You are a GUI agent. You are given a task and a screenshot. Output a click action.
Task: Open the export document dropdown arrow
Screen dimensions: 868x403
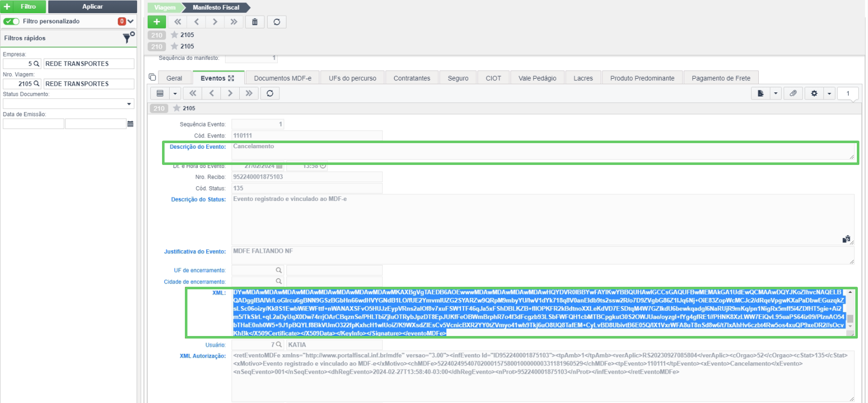click(776, 93)
